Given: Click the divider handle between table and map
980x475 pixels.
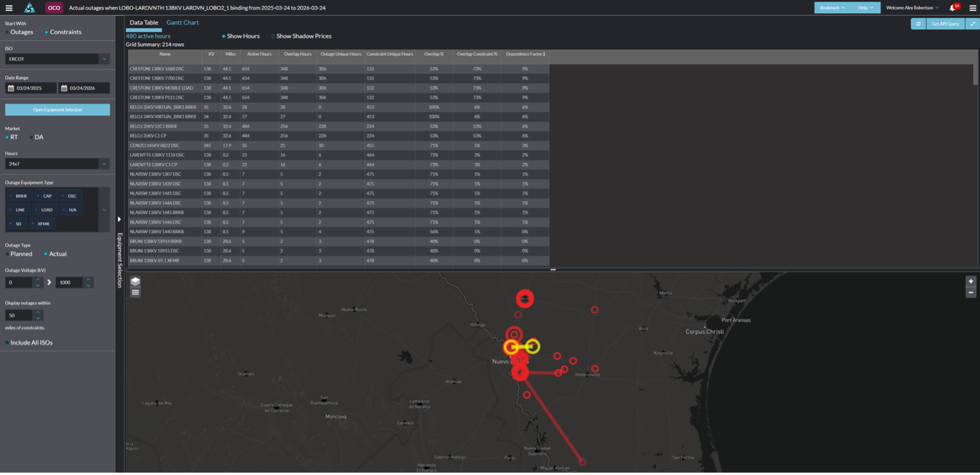Looking at the screenshot, I should pos(552,269).
